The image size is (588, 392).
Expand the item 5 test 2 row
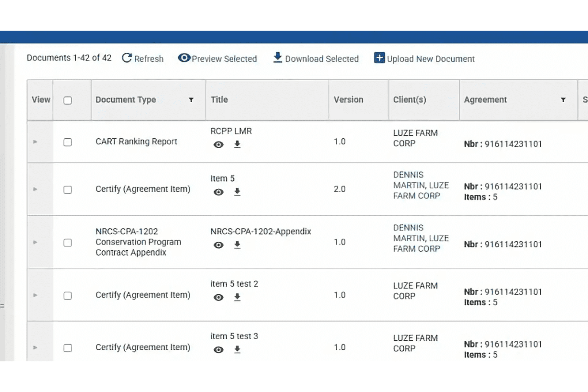tap(35, 295)
